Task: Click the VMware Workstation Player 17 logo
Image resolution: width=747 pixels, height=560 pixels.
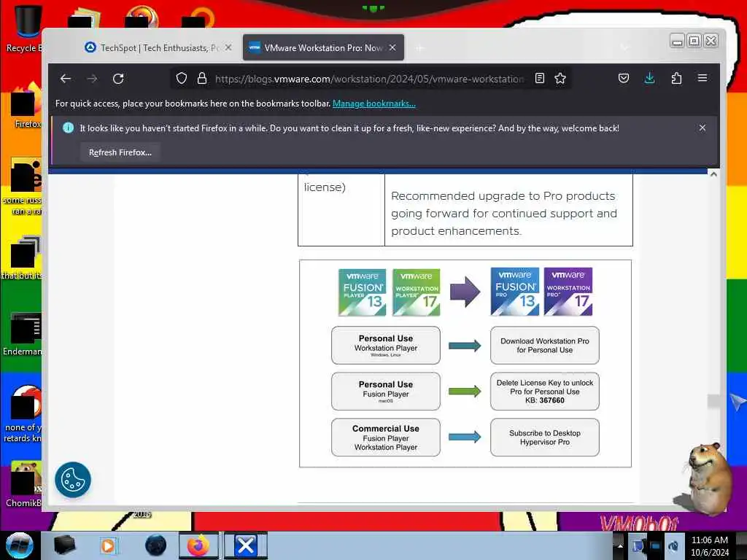Action: 417,292
